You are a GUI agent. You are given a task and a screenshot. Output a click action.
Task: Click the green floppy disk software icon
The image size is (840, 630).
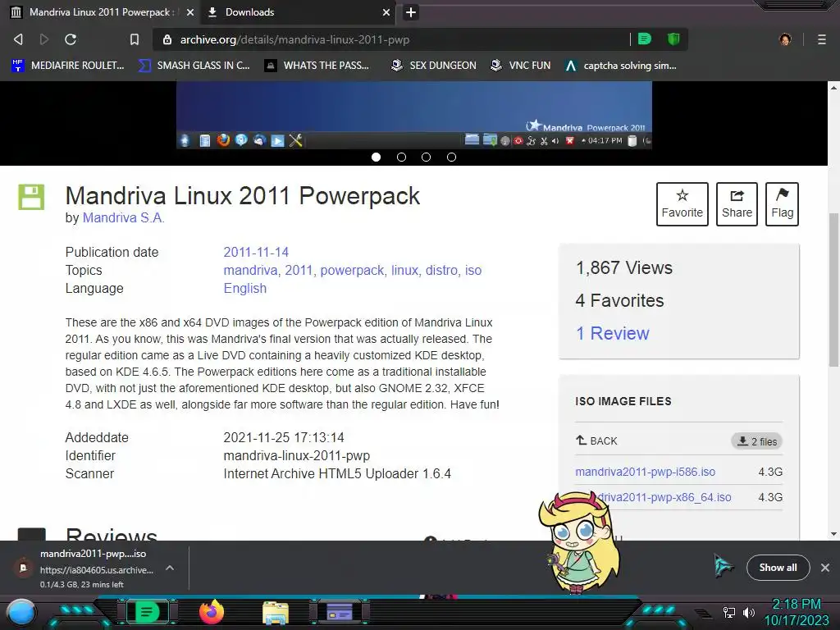(x=32, y=197)
